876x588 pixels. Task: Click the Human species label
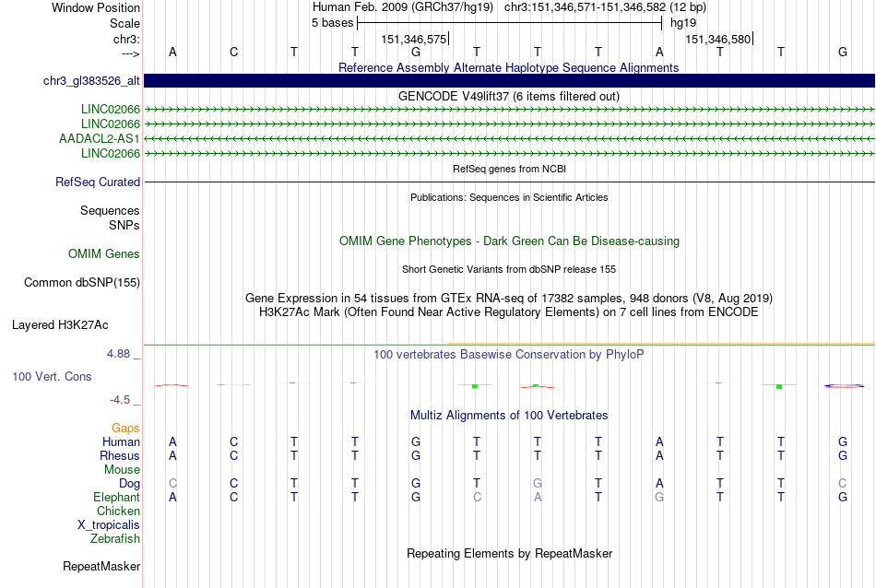coord(121,441)
